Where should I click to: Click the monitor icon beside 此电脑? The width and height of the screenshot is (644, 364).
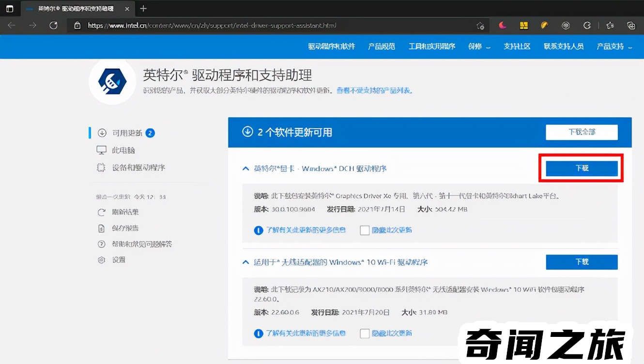(102, 150)
